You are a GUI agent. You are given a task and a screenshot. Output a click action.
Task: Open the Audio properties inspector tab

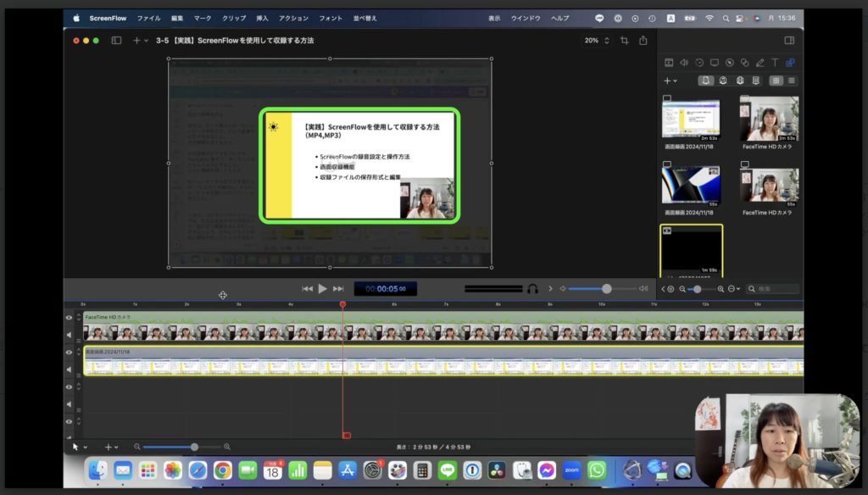684,63
